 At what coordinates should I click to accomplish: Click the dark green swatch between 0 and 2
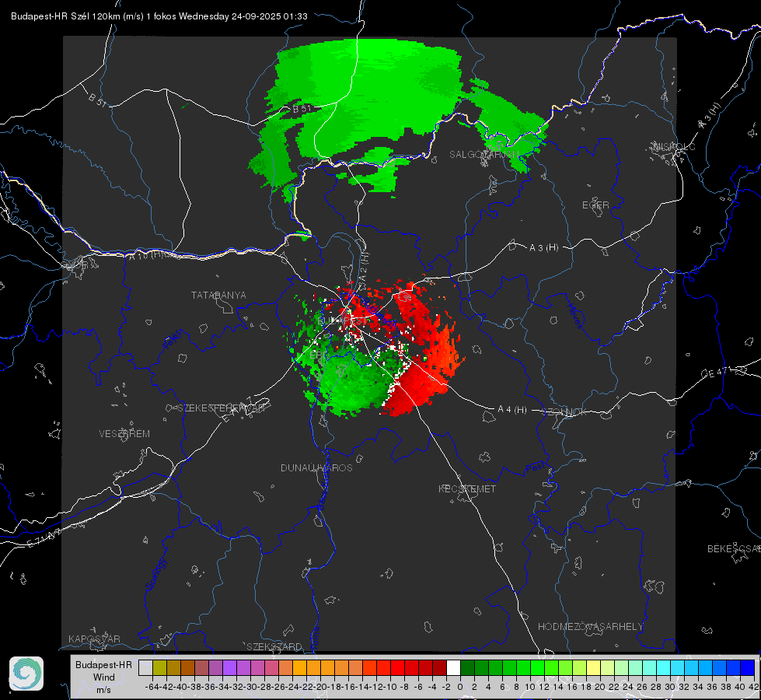pos(467,668)
